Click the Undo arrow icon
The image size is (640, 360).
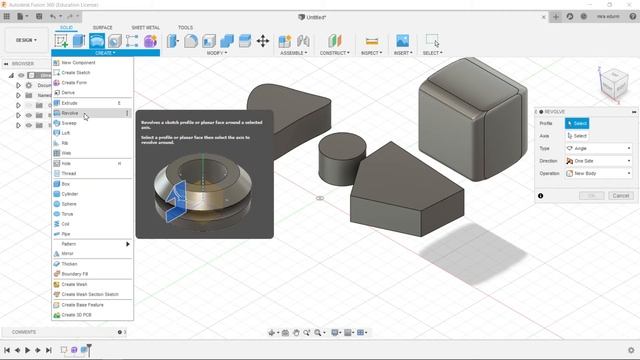(53, 16)
